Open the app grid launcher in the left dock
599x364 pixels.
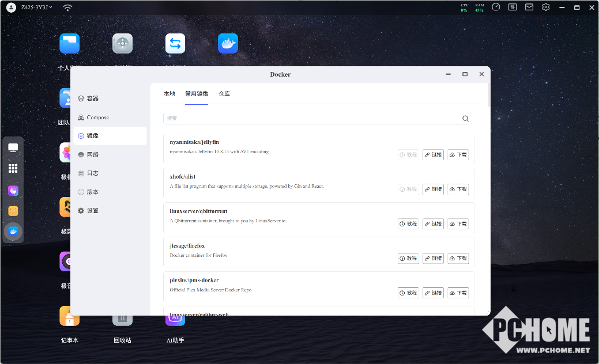tap(13, 169)
